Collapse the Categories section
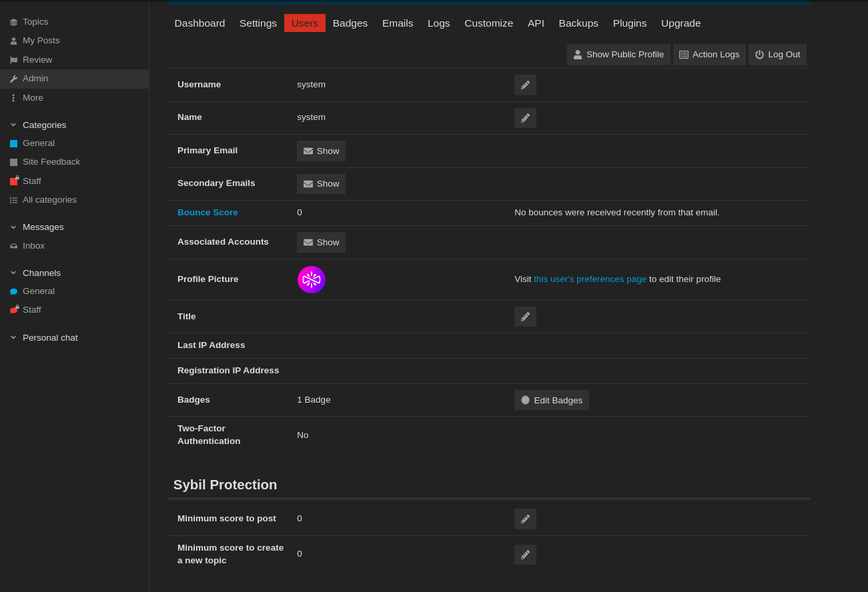Viewport: 868px width, 592px height. click(x=13, y=125)
